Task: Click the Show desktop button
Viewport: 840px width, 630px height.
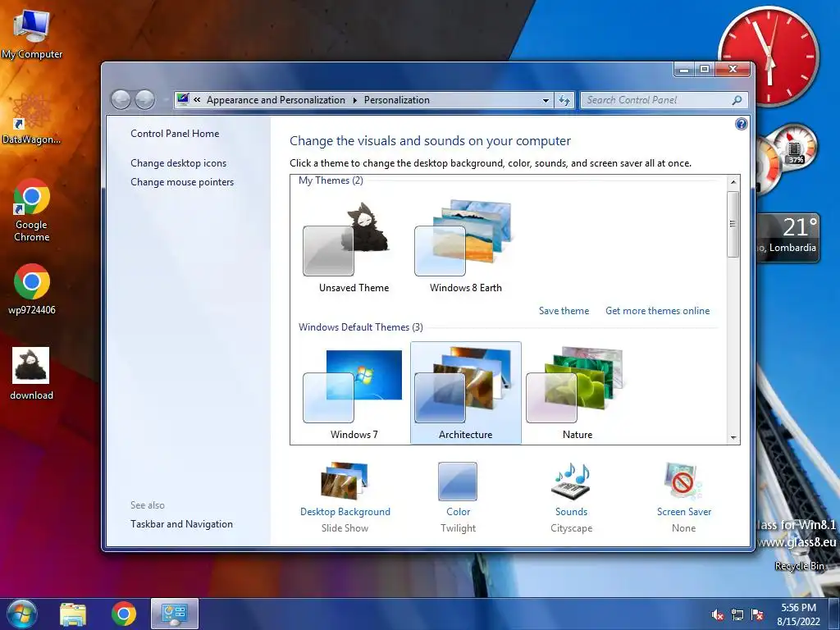Action: point(834,614)
